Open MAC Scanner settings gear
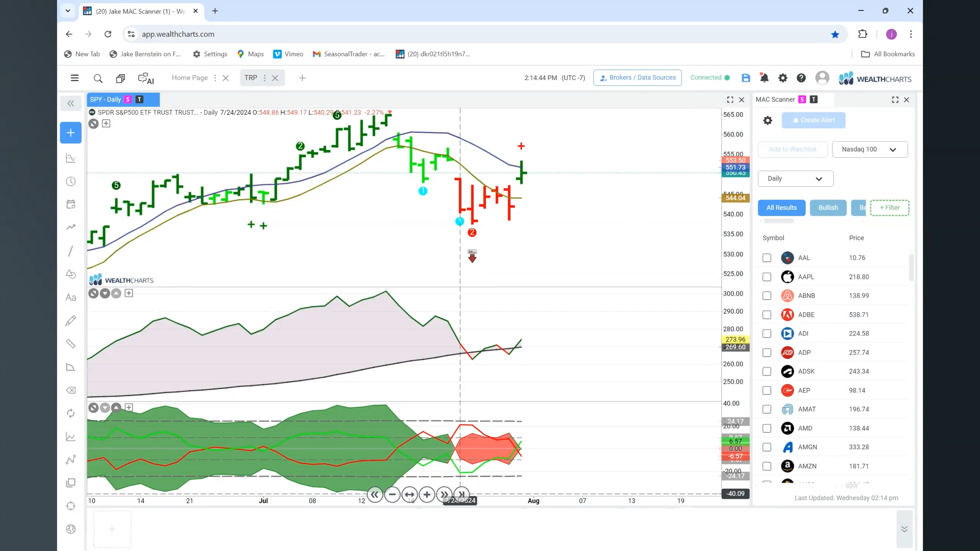 tap(767, 120)
